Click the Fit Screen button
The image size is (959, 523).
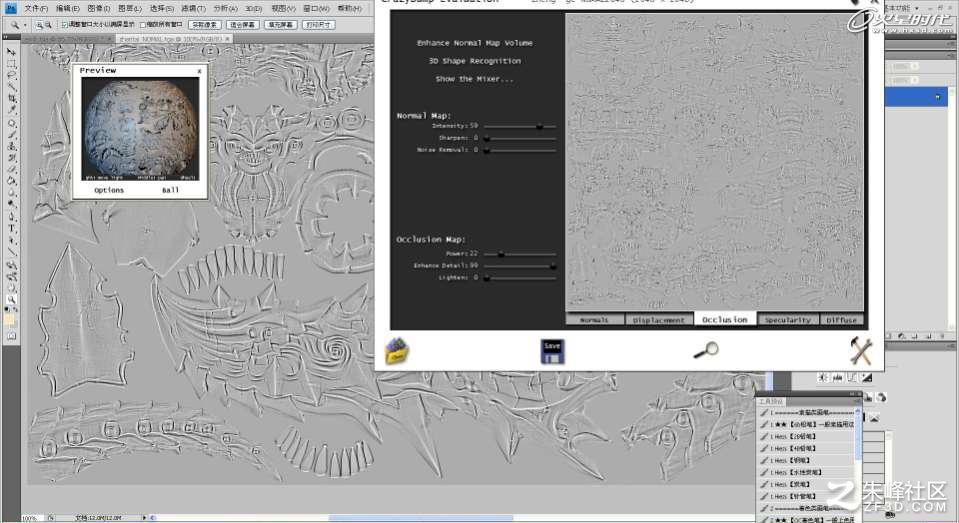pos(243,25)
